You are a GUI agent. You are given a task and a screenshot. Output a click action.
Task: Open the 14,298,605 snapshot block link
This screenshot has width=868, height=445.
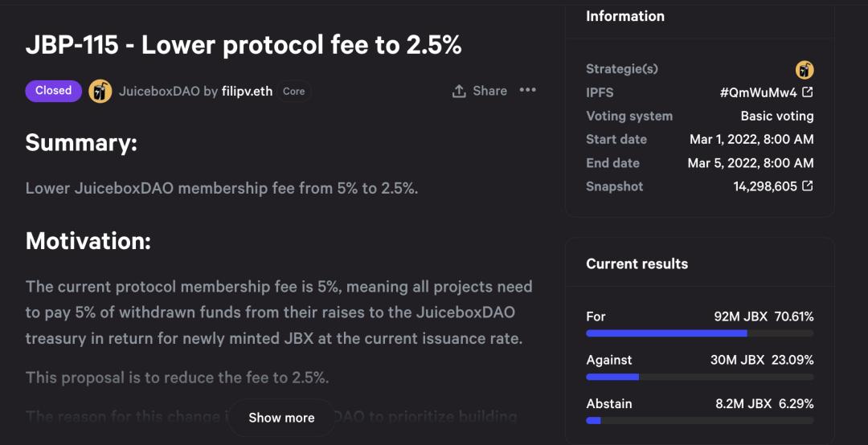(x=765, y=186)
